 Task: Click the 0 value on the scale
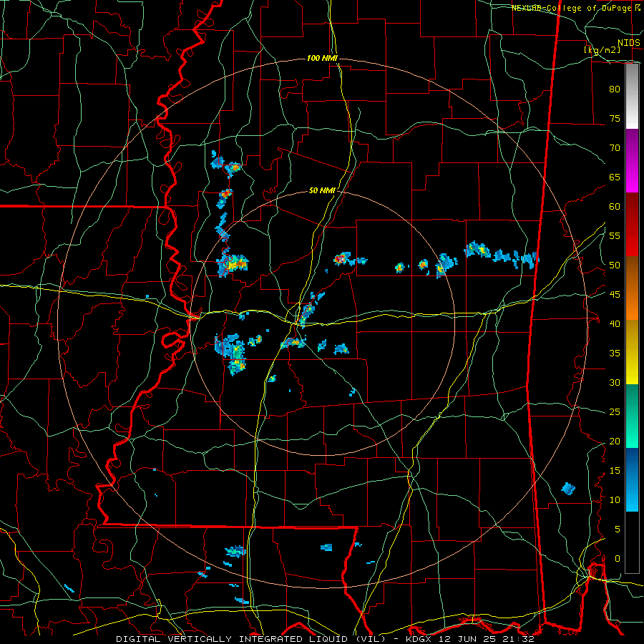[618, 559]
